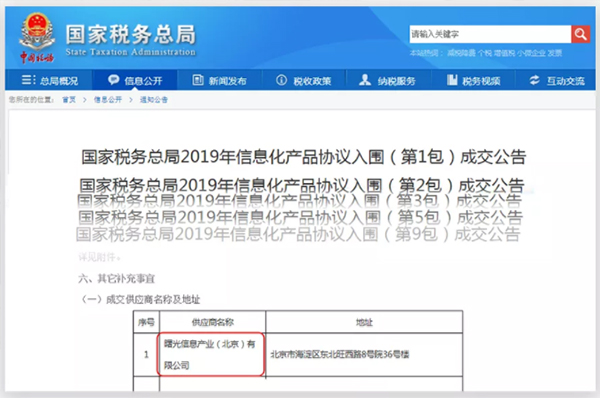Click the 地址 table header

coord(364,322)
